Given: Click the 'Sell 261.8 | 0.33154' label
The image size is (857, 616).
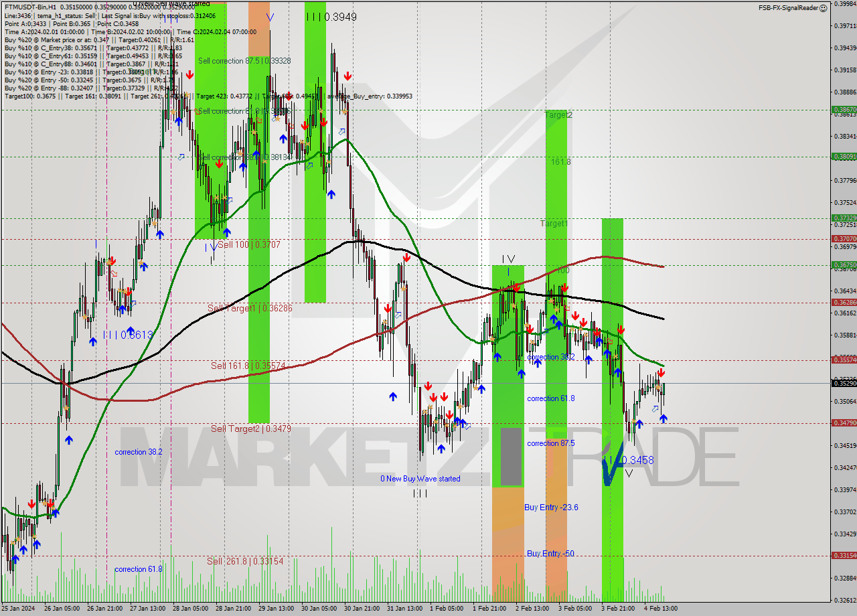Looking at the screenshot, I should coord(244,561).
